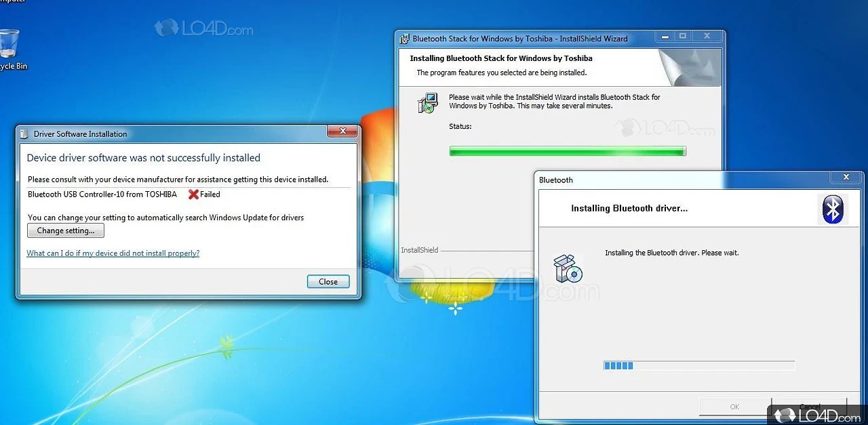Click "You can change your setting to automatically search" text

point(166,218)
